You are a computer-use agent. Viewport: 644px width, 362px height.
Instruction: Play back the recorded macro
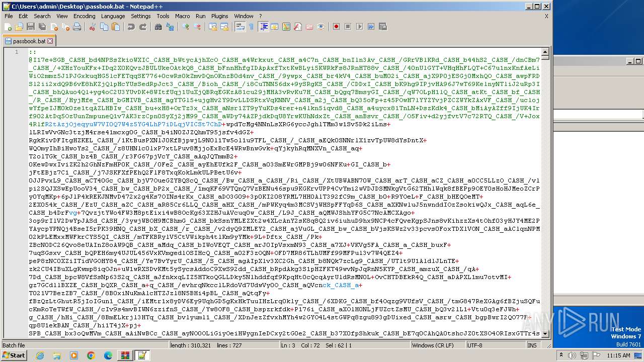(359, 27)
